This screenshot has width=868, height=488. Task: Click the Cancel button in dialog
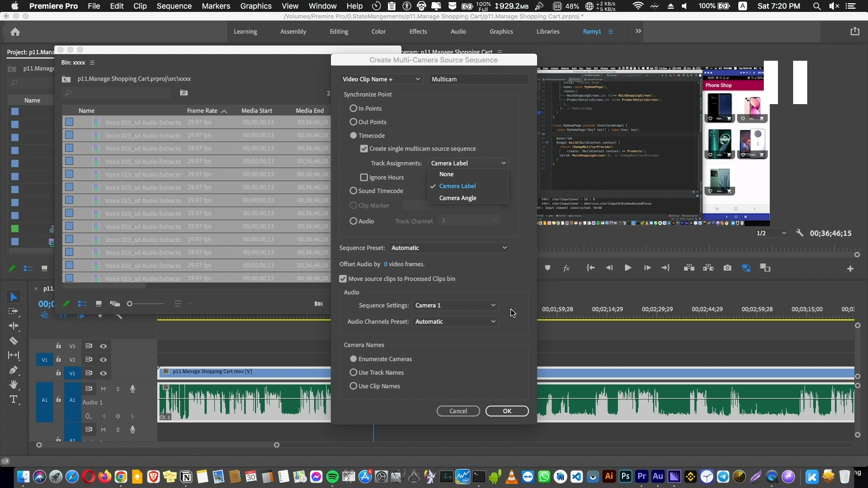point(458,411)
